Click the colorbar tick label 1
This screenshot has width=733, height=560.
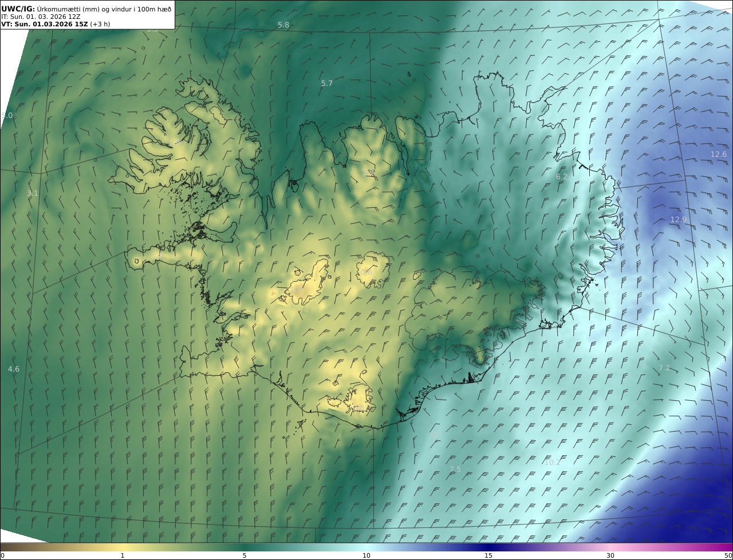pyautogui.click(x=122, y=555)
